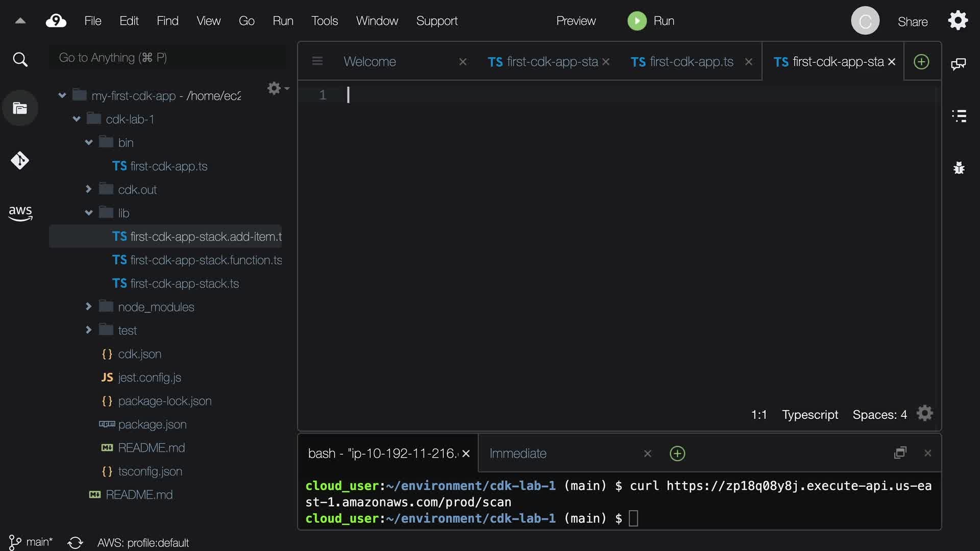This screenshot has width=980, height=551.
Task: Open new editor tab with plus icon
Action: [921, 62]
